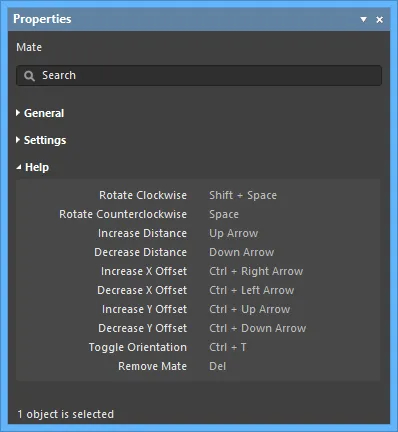
Task: Click the Up Arrow shortcut text
Action: [x=234, y=233]
